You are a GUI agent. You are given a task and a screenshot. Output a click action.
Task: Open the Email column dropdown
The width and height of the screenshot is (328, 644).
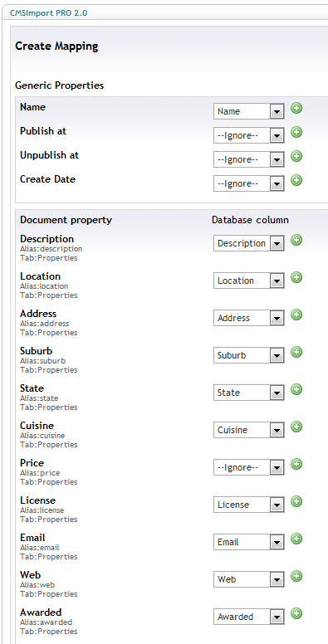(248, 542)
